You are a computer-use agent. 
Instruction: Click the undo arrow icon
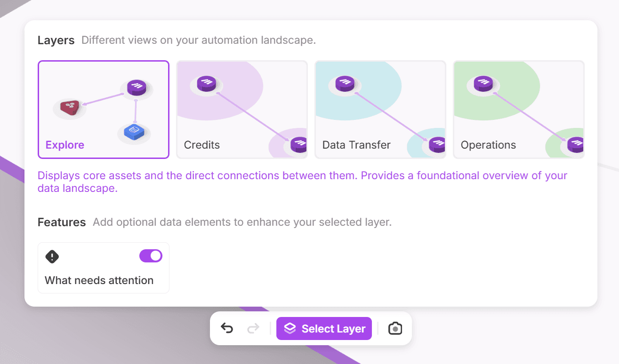point(227,328)
